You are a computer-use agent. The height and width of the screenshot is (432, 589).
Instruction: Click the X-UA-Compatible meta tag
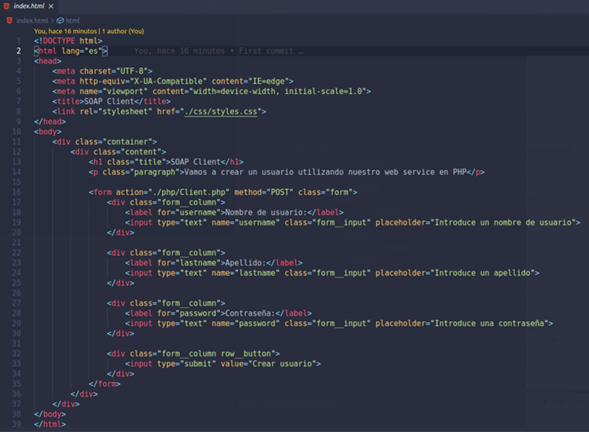coord(173,81)
